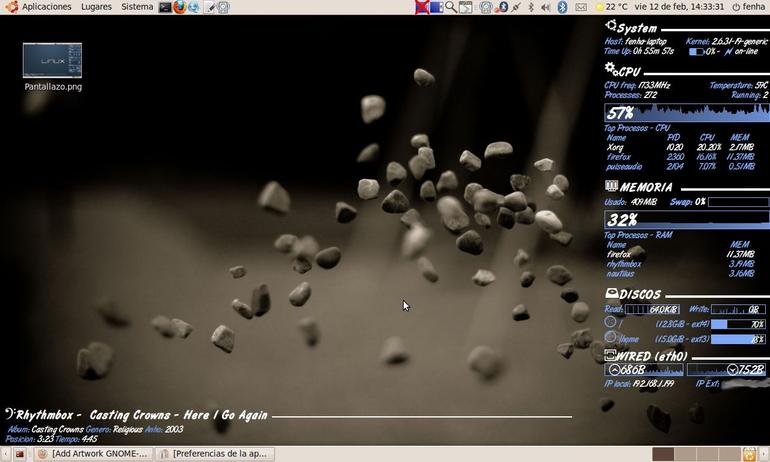Click the mail envelope indicator icon
The image size is (770, 462).
581,7
